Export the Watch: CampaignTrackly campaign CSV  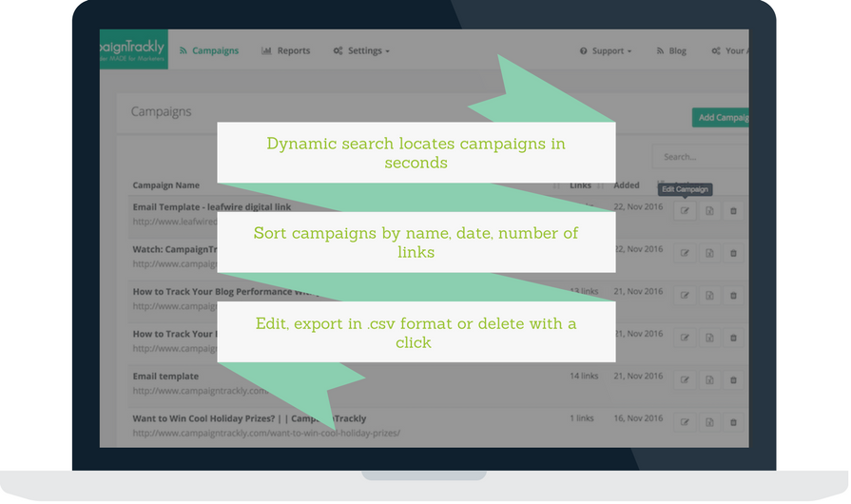coord(709,253)
